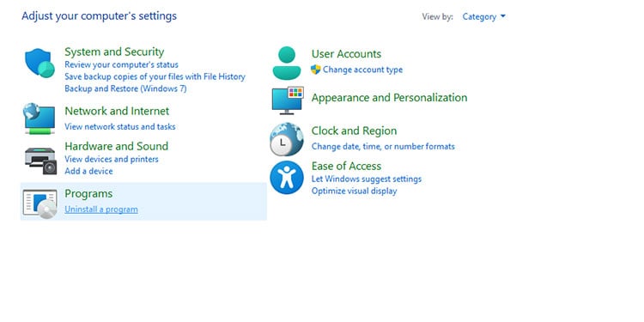Image resolution: width=644 pixels, height=322 pixels.
Task: Select Let Windows suggest settings
Action: [x=367, y=179]
